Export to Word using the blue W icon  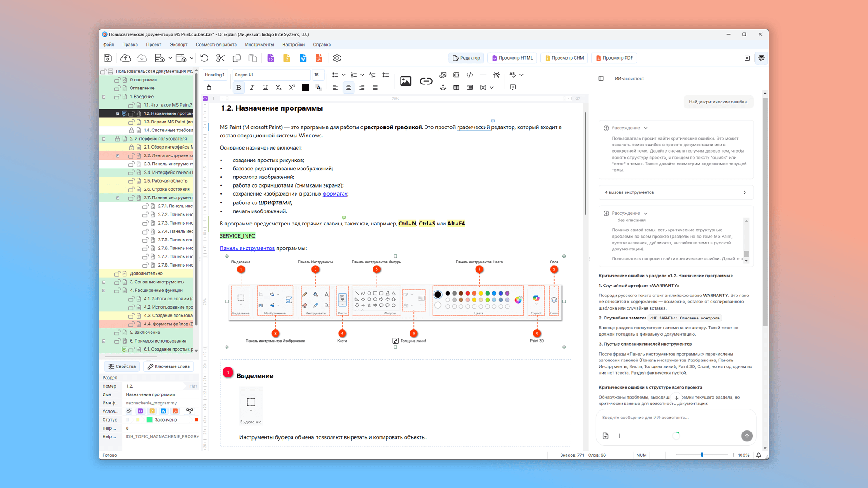click(303, 58)
